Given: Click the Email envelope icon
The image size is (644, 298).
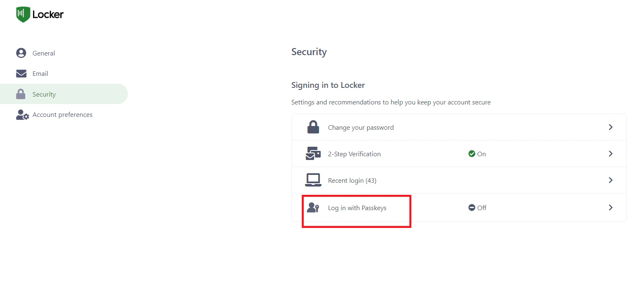Looking at the screenshot, I should 21,73.
